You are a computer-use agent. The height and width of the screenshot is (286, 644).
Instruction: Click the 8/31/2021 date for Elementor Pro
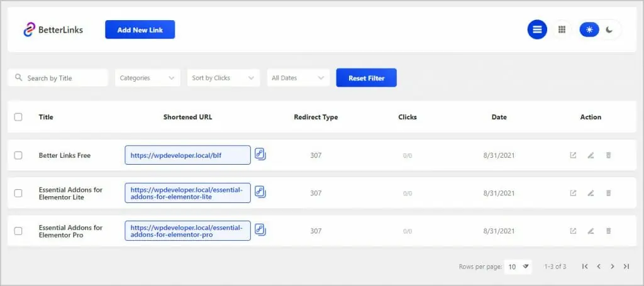click(499, 231)
